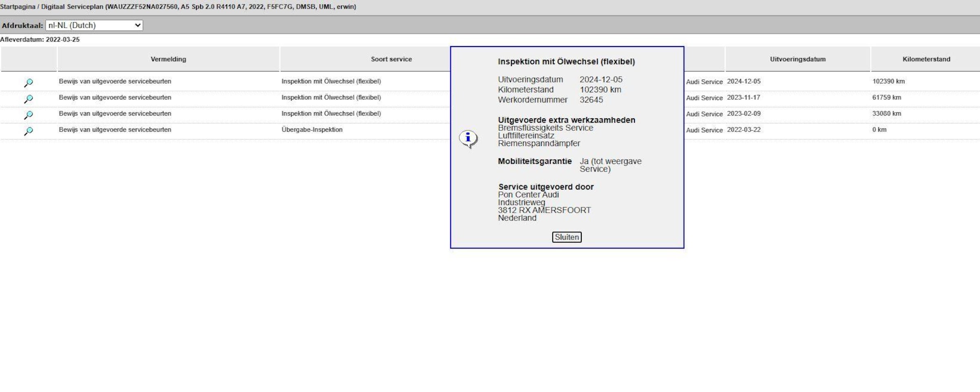Click Audi Service text in the 0 km row
Viewport: 980px width, 392px height.
click(x=704, y=130)
